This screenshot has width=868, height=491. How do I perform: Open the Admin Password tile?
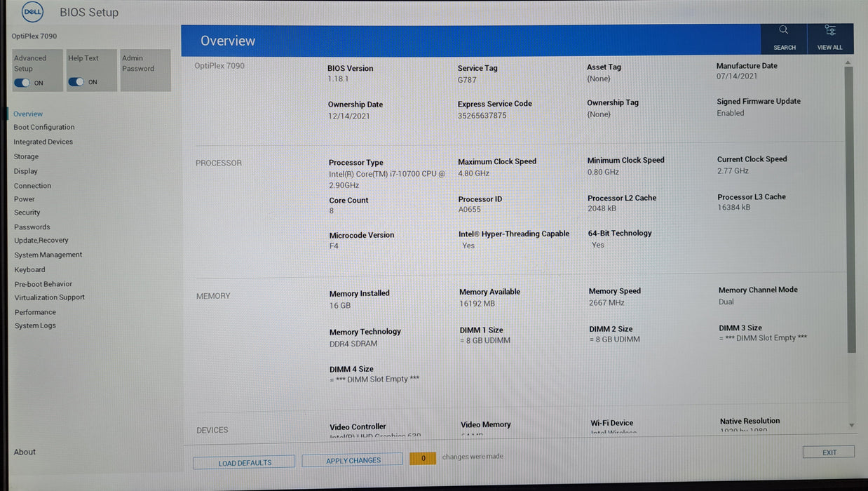click(145, 70)
